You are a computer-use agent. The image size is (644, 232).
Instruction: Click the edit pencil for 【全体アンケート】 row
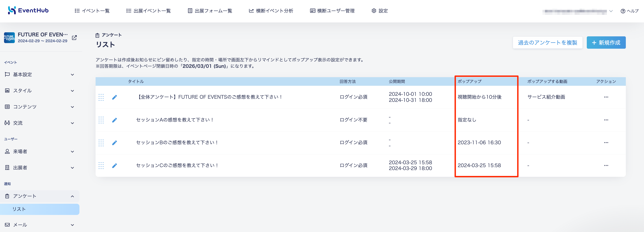(114, 97)
